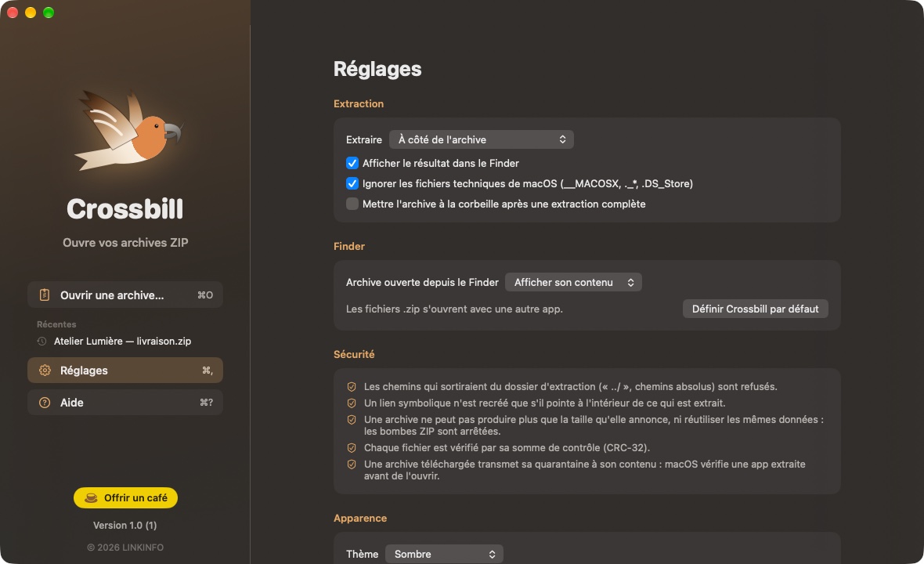
Task: Click the © 2026 LINKINFO text
Action: 125,548
